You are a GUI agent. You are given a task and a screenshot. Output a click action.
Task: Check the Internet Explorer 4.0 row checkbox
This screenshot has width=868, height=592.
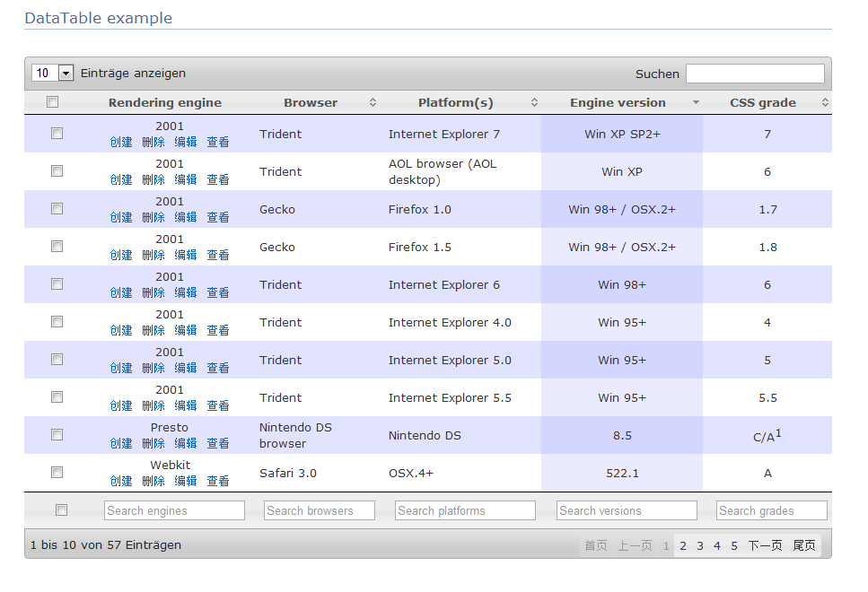coord(57,321)
